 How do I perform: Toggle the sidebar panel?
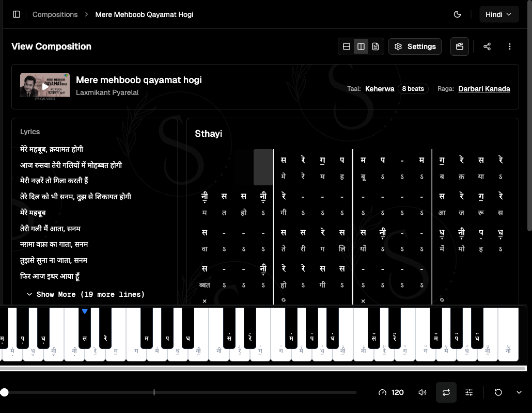pyautogui.click(x=17, y=14)
